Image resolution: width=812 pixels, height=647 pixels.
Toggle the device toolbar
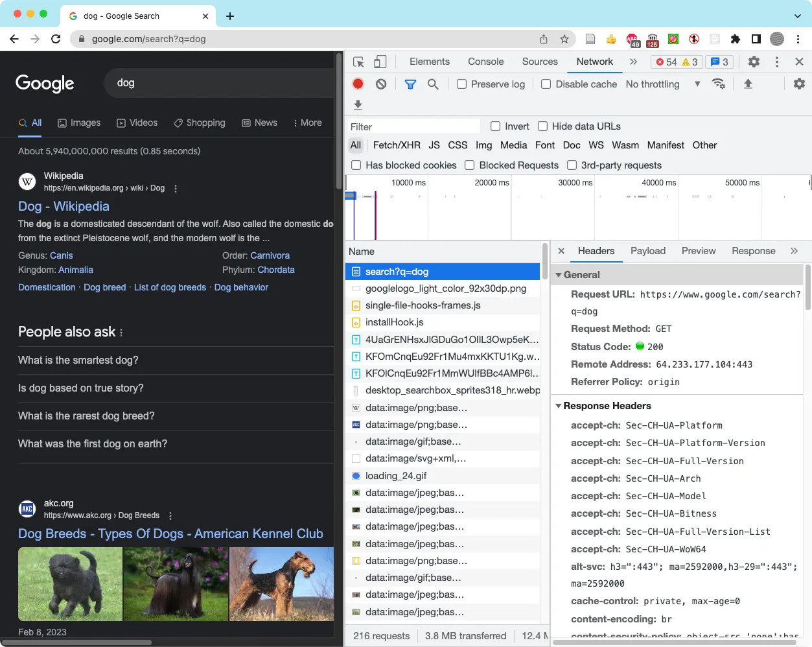tap(380, 62)
